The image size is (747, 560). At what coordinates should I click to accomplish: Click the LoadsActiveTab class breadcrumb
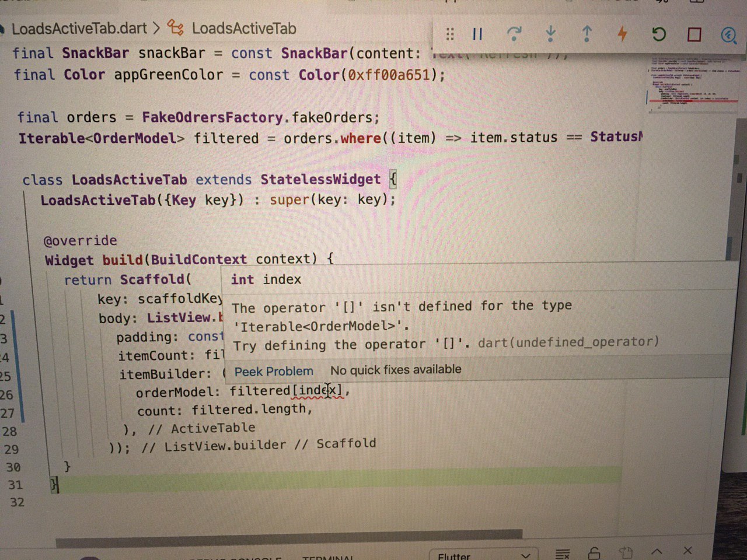(x=244, y=28)
